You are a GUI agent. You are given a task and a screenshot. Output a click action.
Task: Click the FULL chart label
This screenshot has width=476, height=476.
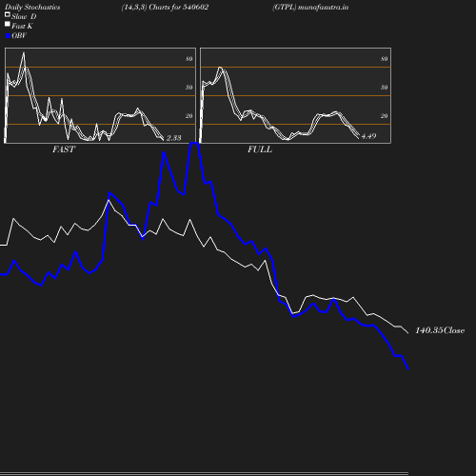(260, 149)
